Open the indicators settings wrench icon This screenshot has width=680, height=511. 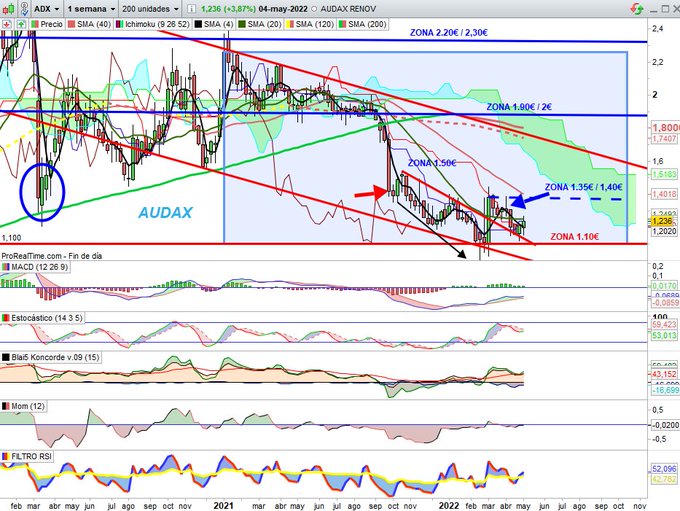pyautogui.click(x=25, y=8)
